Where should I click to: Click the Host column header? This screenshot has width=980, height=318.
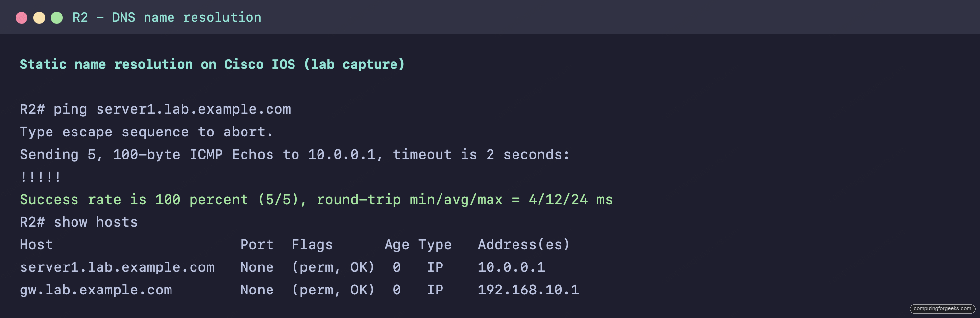click(x=36, y=245)
